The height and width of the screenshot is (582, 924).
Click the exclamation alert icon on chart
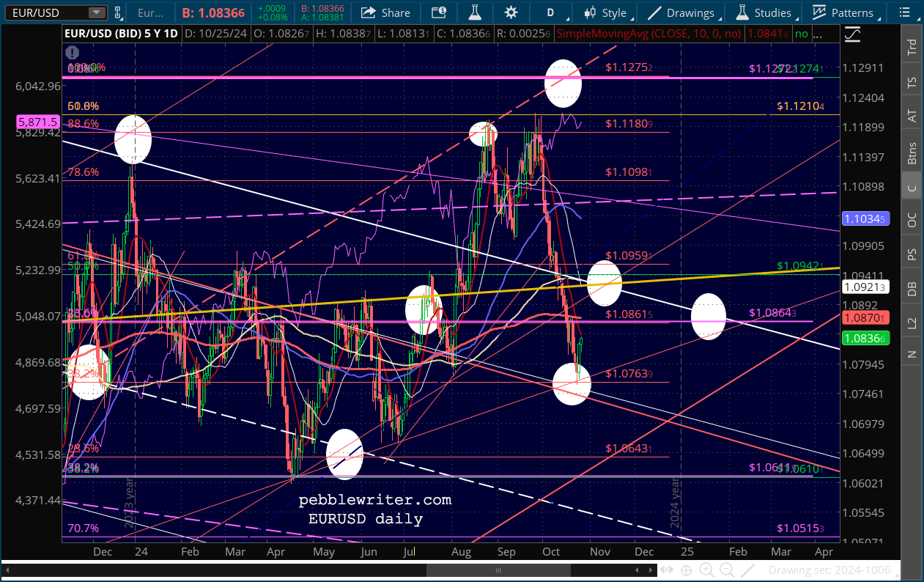click(72, 53)
